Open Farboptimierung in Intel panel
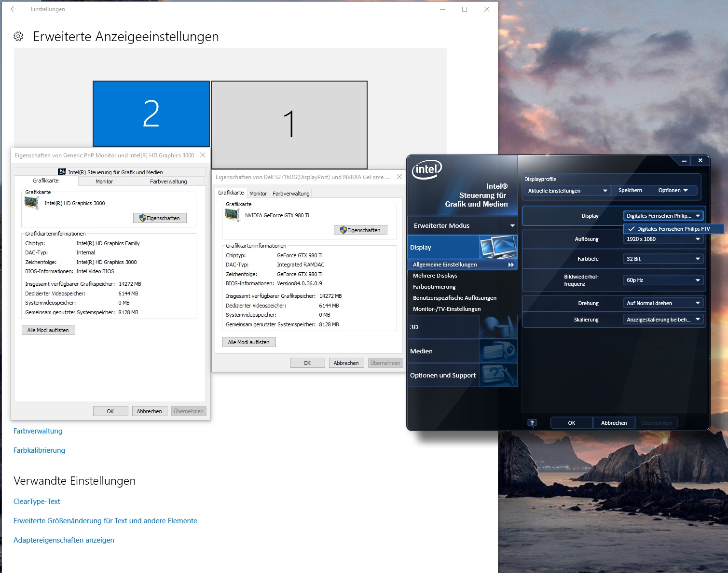This screenshot has width=728, height=573. pos(434,287)
